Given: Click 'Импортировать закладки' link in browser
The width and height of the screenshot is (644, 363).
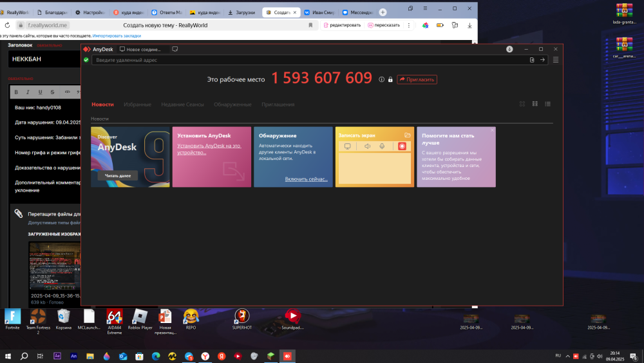Looking at the screenshot, I should click(x=117, y=35).
